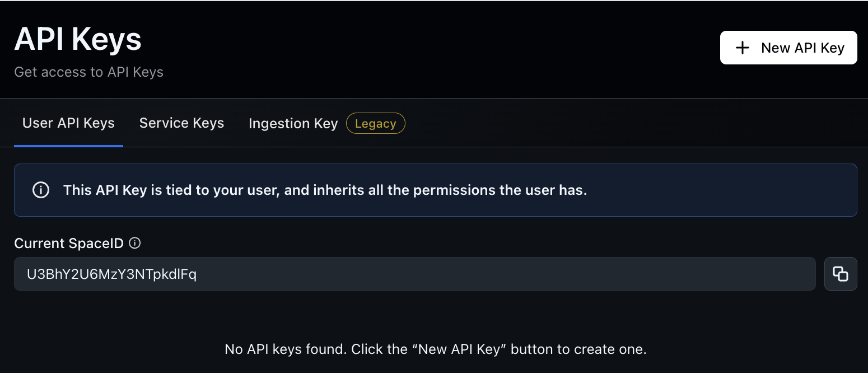Click the SpaceID value U3BhY2U6MzY3NTpkdlFq

[x=111, y=274]
